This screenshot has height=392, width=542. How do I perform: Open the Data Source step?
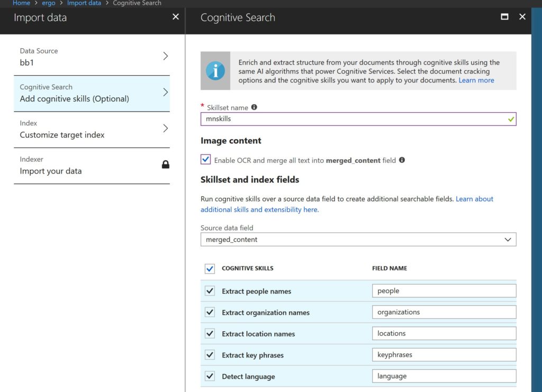(x=92, y=57)
